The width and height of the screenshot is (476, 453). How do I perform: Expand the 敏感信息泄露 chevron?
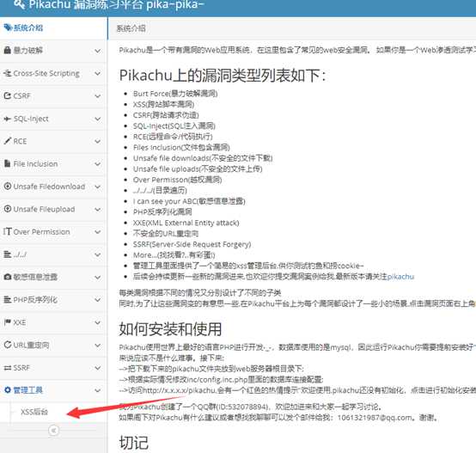(x=97, y=277)
